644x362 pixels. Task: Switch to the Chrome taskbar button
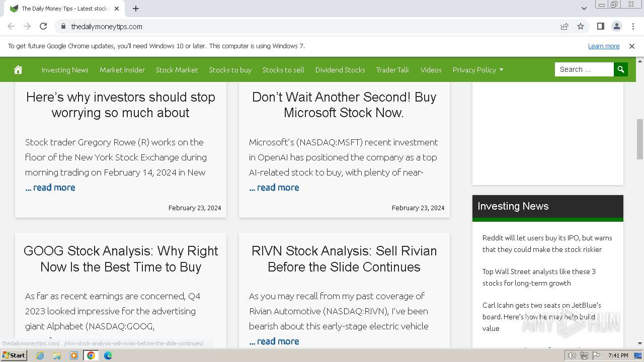[91, 355]
